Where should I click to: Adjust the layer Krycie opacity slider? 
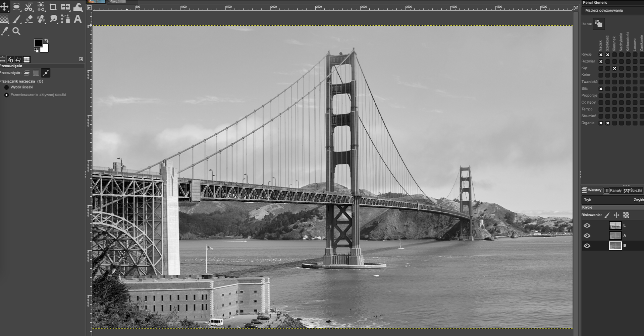coord(612,207)
